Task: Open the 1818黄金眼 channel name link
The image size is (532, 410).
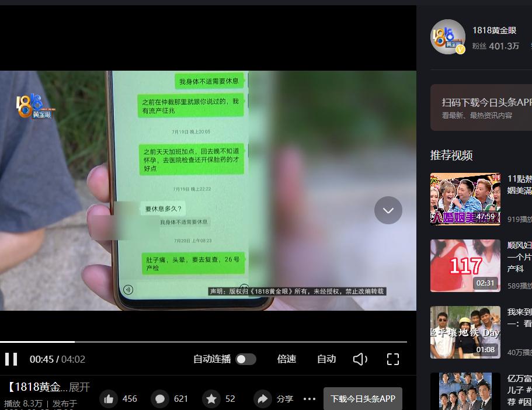Action: [x=495, y=30]
